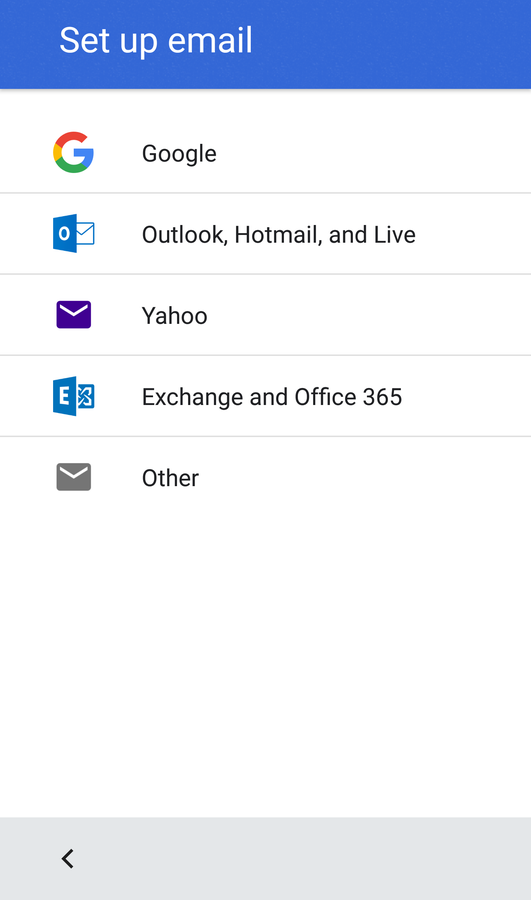Click divider line below Outlook row

[265, 274]
